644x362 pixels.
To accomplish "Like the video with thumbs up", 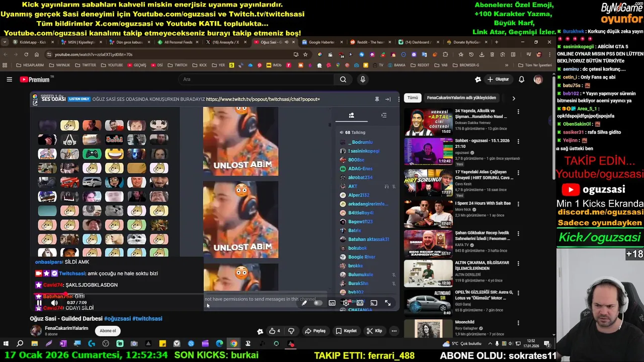I will (275, 331).
